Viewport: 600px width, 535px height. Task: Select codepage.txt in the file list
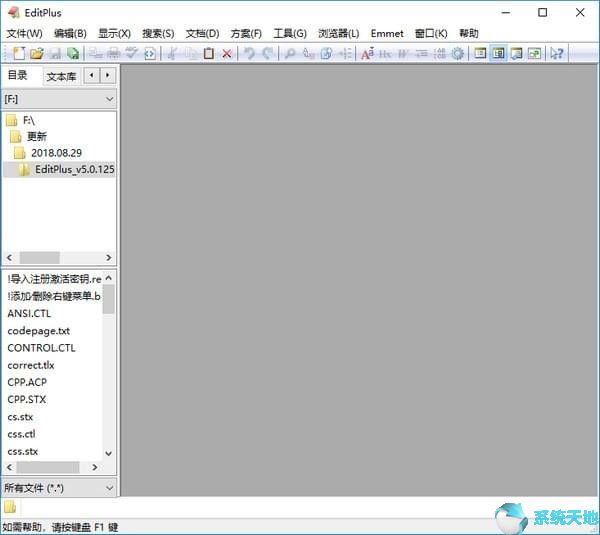tap(39, 331)
